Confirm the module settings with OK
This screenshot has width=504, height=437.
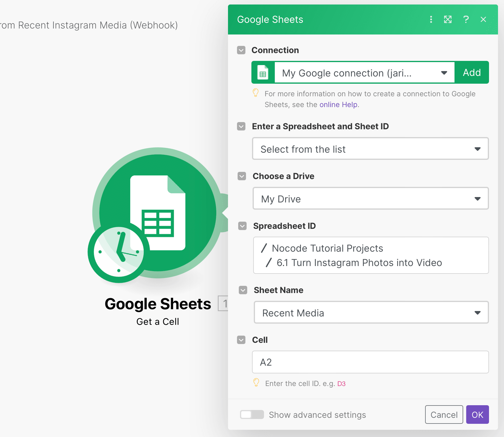pos(477,415)
